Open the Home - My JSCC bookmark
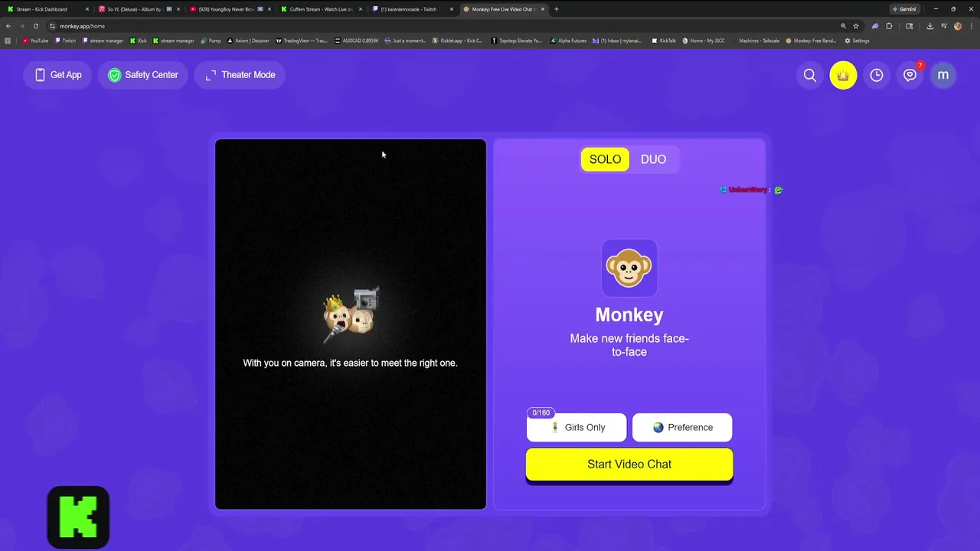 point(704,41)
